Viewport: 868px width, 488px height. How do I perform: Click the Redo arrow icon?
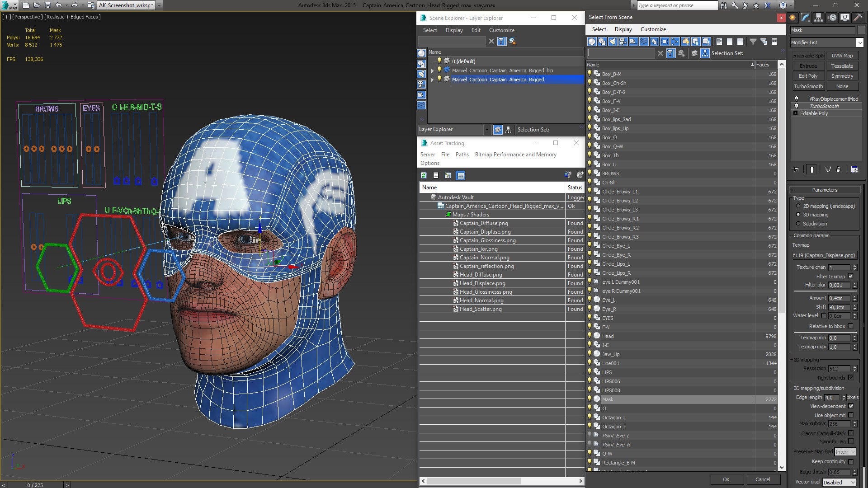[x=75, y=5]
